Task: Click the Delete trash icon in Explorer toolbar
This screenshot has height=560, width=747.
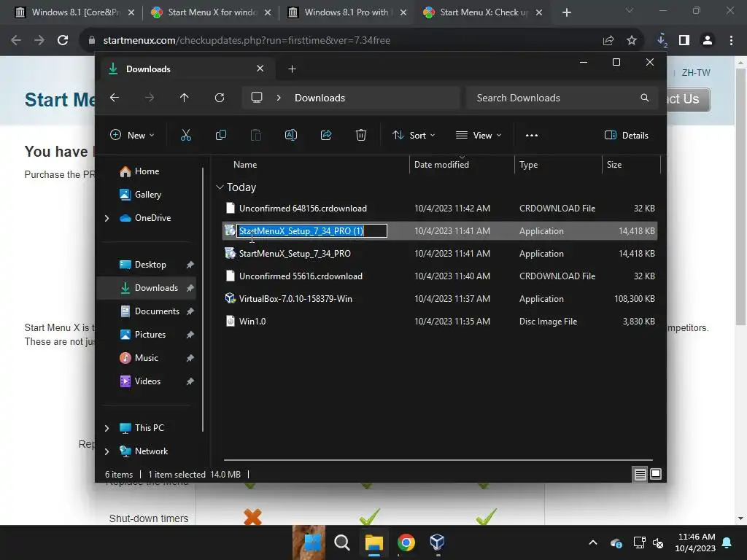Action: click(361, 135)
